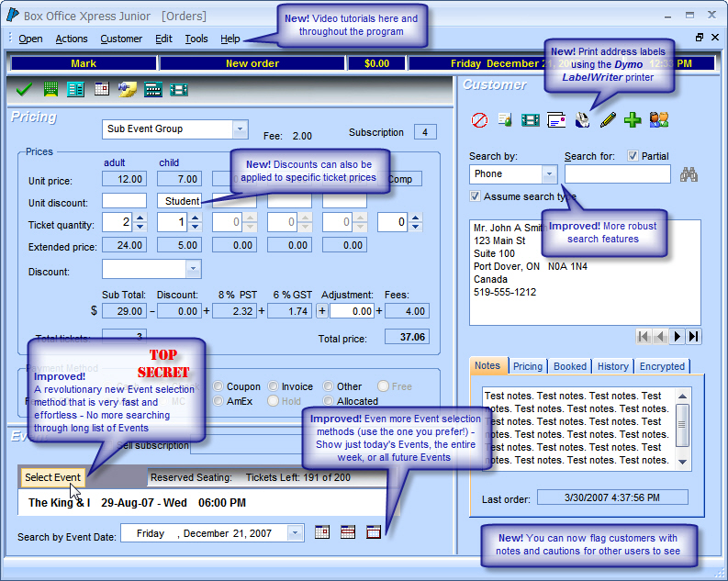
Task: Click the pencil edit customer icon
Action: 608,120
